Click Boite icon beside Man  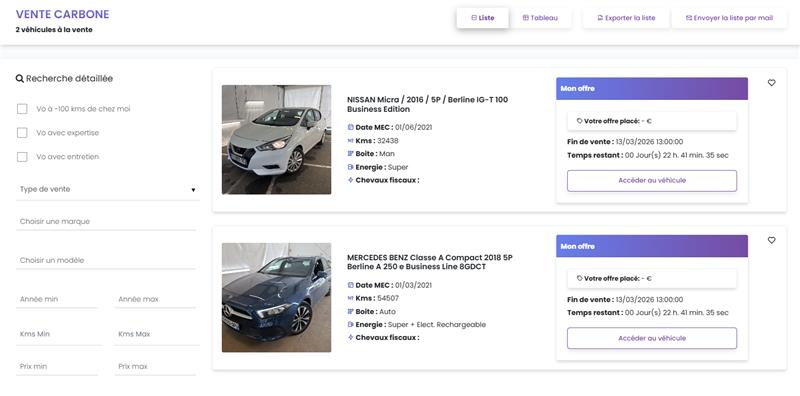click(351, 154)
